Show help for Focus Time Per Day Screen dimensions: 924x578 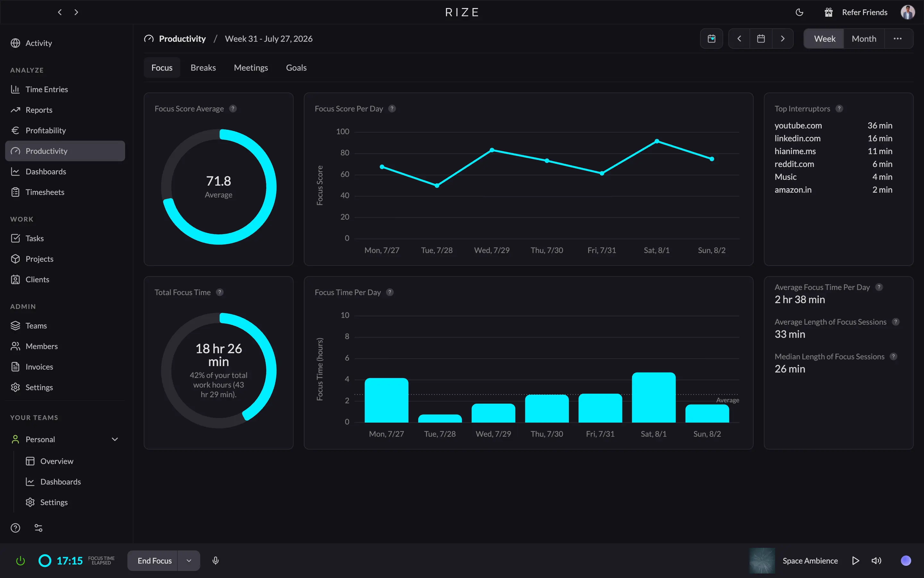tap(390, 293)
